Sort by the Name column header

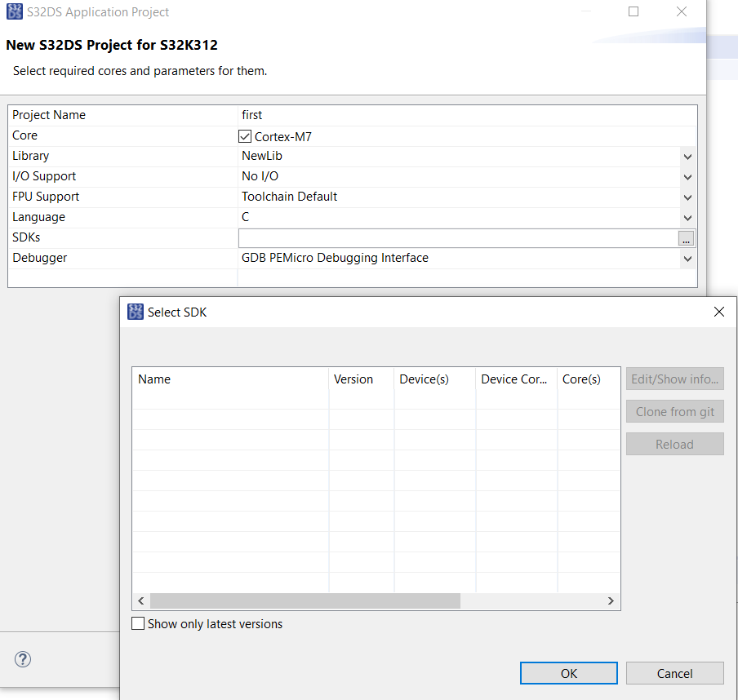(x=229, y=379)
